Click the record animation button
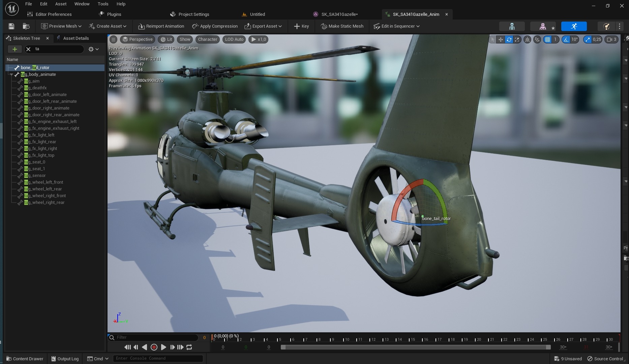Viewport: 629px width, 364px height. (x=154, y=347)
